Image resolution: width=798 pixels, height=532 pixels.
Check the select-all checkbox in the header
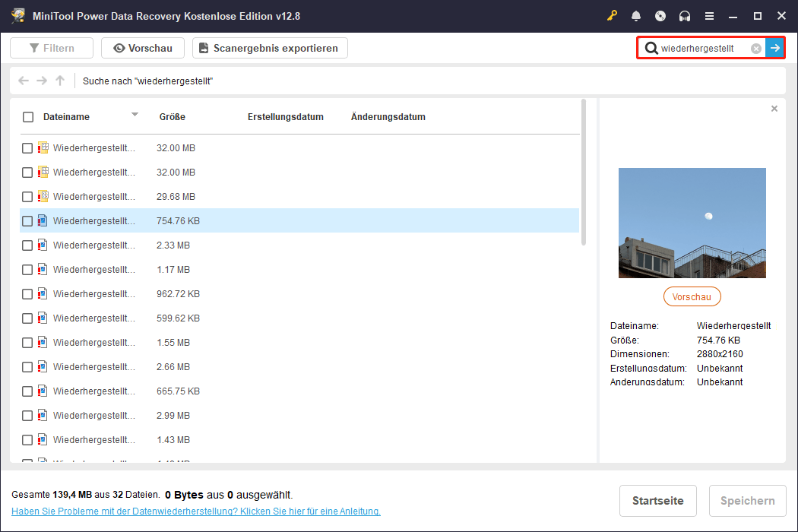[28, 116]
